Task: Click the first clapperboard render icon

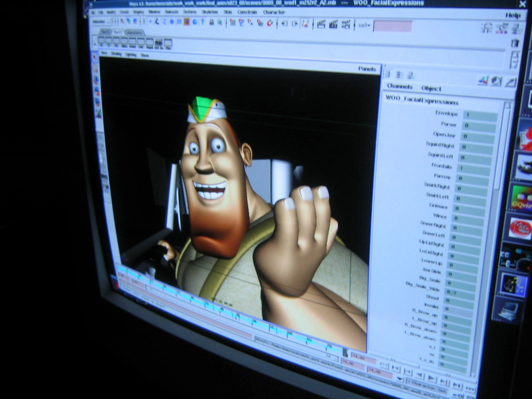Action: pyautogui.click(x=321, y=24)
